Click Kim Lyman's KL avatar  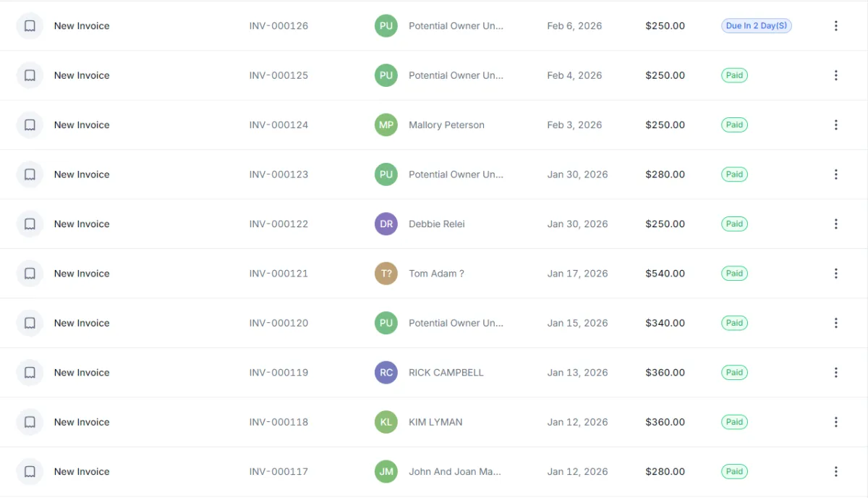[x=386, y=422]
